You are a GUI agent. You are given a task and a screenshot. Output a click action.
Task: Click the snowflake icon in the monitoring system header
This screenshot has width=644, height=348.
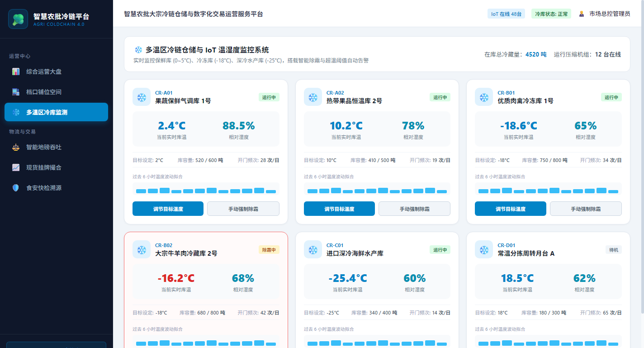(138, 50)
